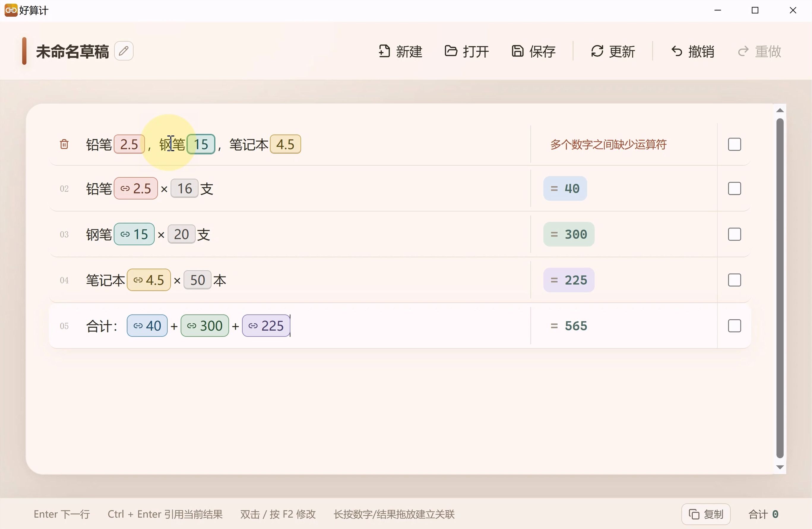Screen dimensions: 812x529
Task: Check the box for the = 300 row
Action: (734, 234)
